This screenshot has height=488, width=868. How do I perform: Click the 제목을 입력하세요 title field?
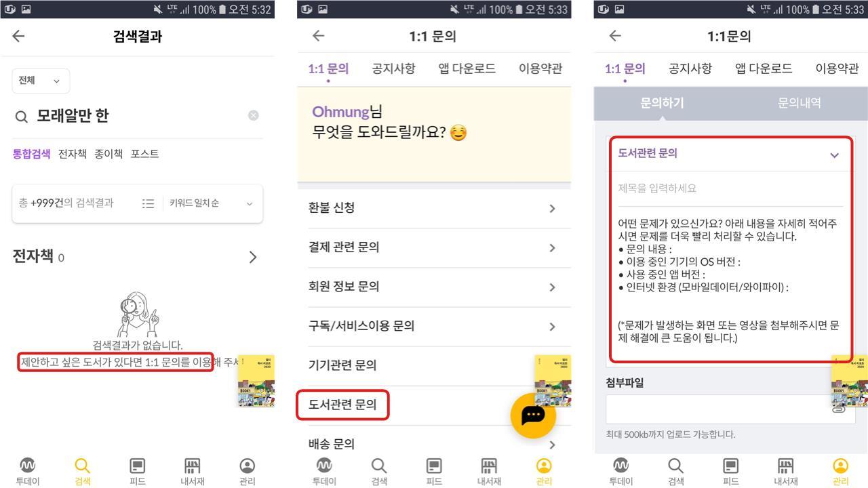(x=730, y=188)
